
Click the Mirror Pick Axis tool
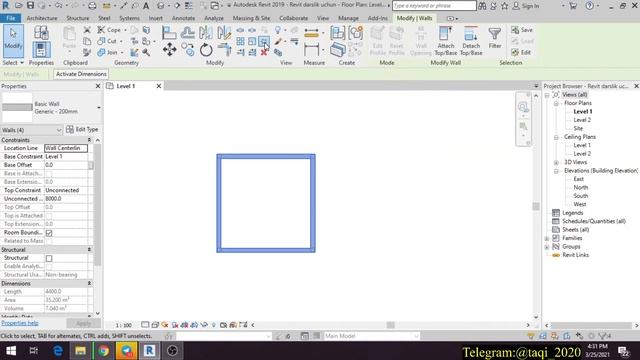[206, 32]
